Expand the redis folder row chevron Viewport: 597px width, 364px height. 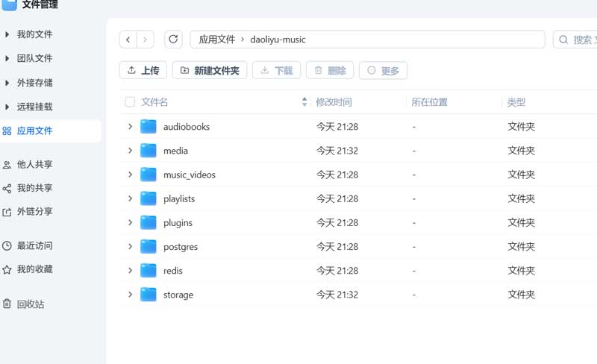coord(130,271)
